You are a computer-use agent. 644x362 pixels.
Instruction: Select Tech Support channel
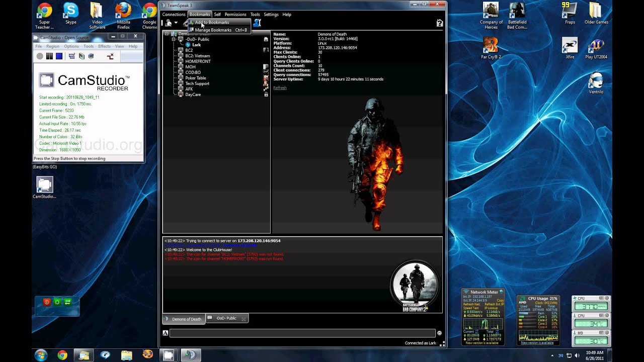click(x=197, y=83)
